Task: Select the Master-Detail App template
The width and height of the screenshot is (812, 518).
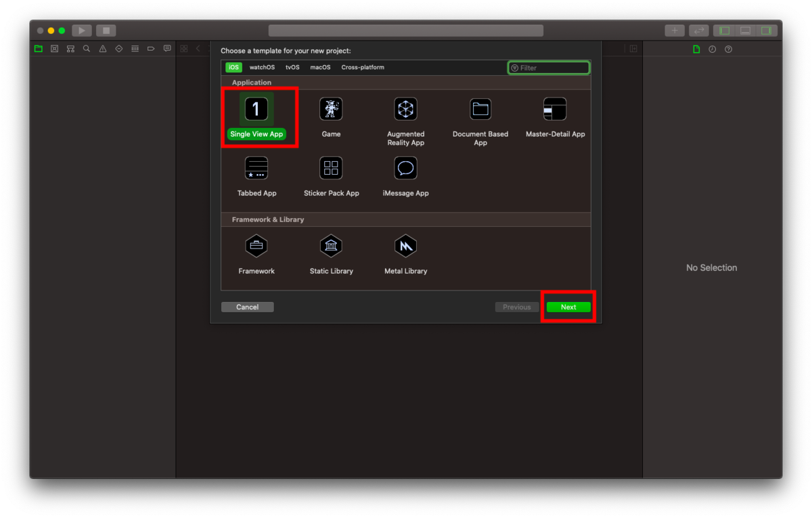Action: tap(555, 117)
